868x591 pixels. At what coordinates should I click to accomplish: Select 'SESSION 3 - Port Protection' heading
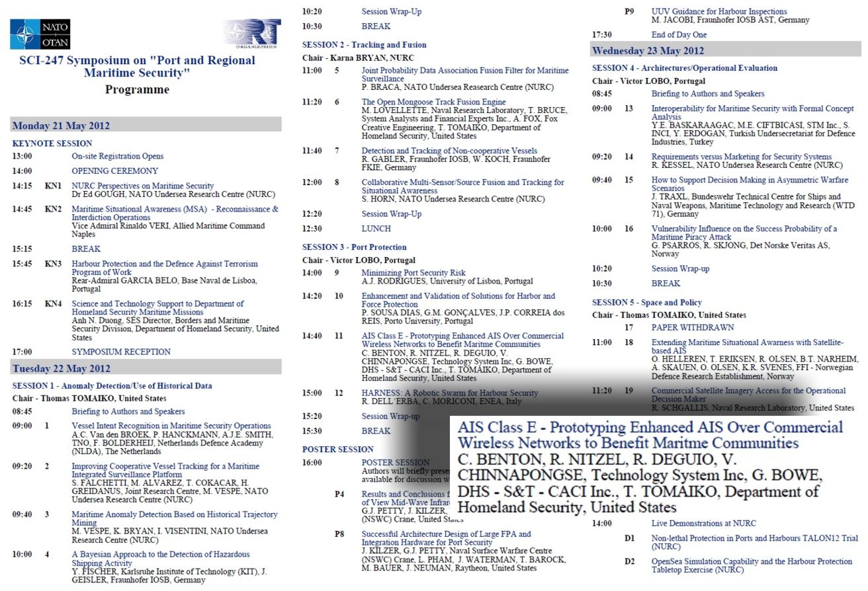(355, 247)
